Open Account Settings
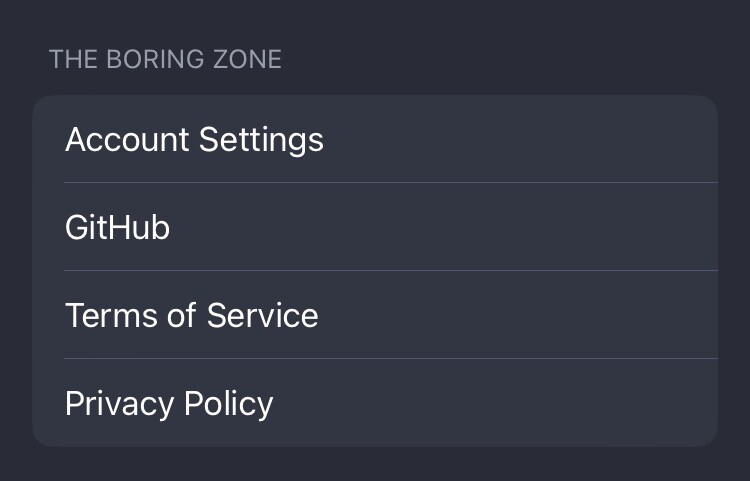This screenshot has height=481, width=750. pyautogui.click(x=375, y=139)
